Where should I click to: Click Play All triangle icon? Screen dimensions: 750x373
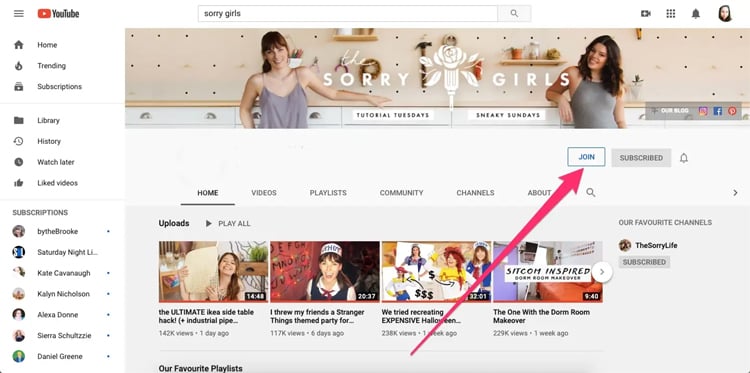209,223
